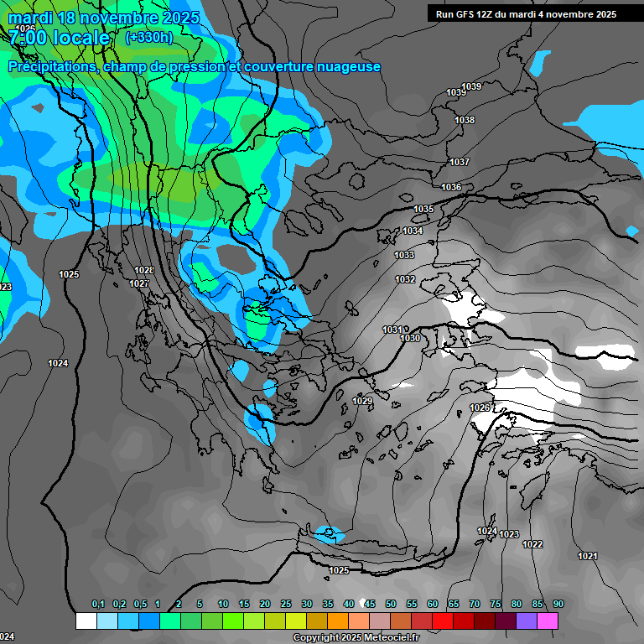The image size is (644, 644).
Task: Select the 1035 isobar label
Action: tap(423, 209)
